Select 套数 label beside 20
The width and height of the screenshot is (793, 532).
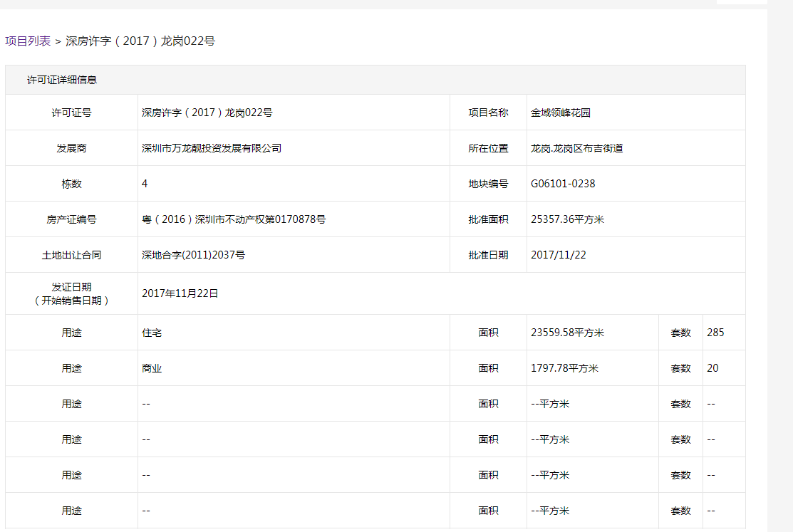click(x=680, y=368)
